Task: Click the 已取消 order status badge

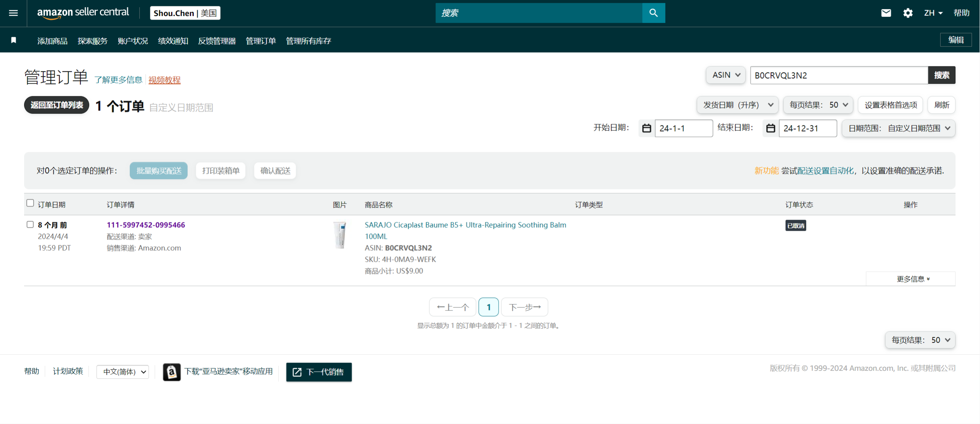Action: tap(796, 226)
